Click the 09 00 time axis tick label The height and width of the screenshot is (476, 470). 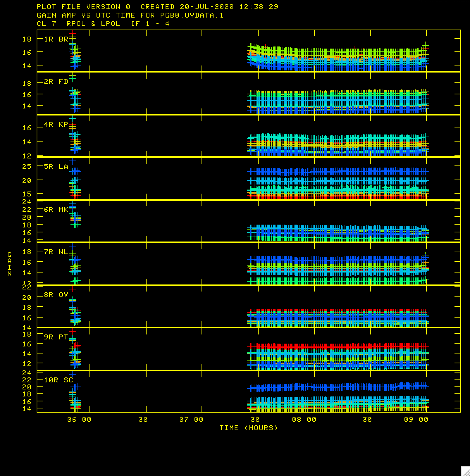[x=416, y=419]
